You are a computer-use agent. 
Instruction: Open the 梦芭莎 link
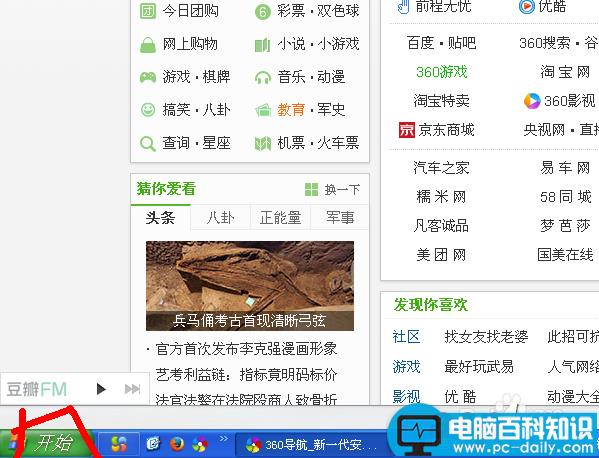pyautogui.click(x=565, y=225)
